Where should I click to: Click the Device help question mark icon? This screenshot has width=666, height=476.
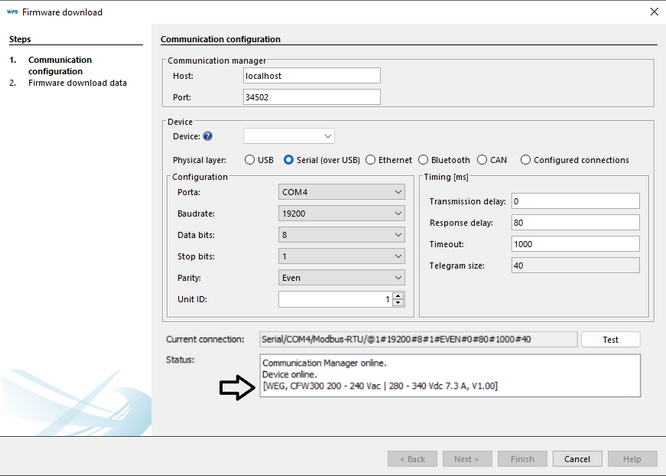[x=208, y=136]
